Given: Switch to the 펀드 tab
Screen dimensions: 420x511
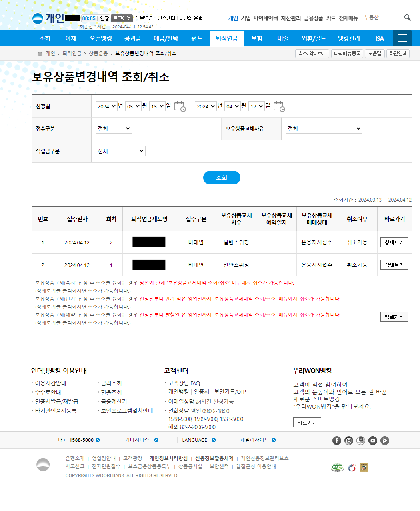Looking at the screenshot, I should 196,38.
